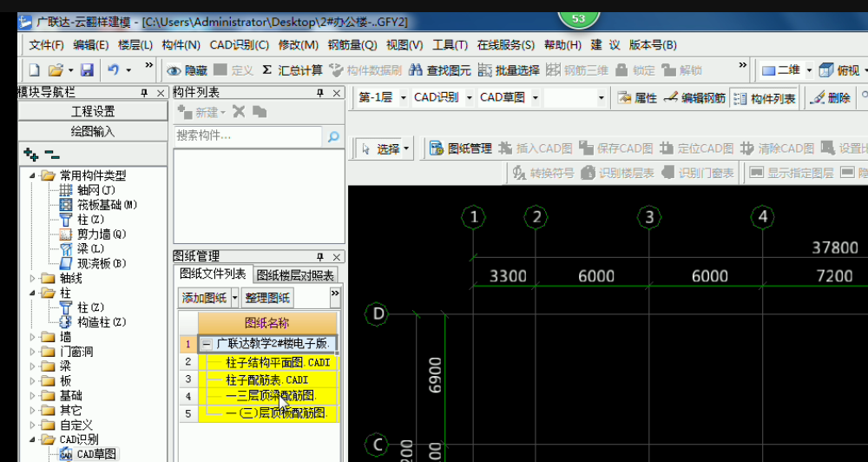Click the collapse-all minus icon in navigation

point(52,155)
